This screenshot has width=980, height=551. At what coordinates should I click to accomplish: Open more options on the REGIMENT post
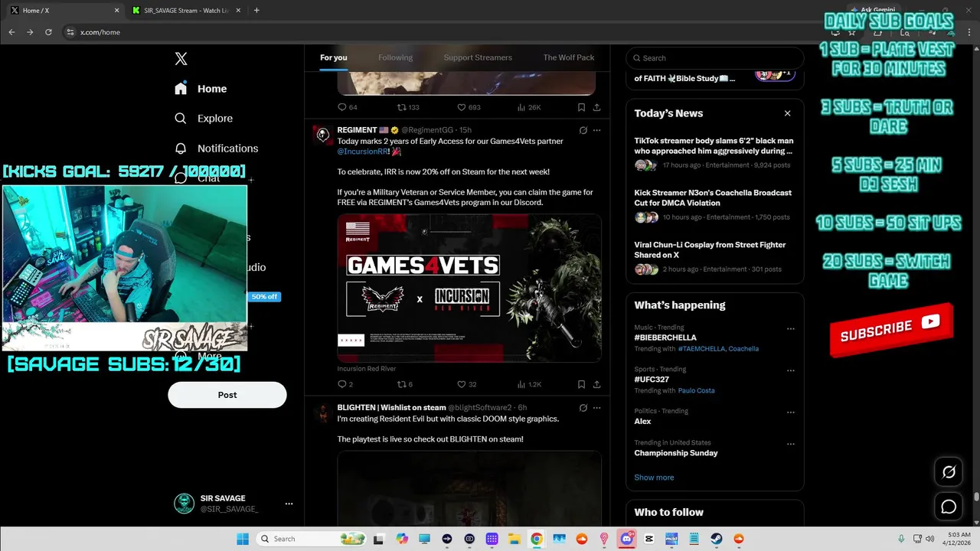point(597,130)
